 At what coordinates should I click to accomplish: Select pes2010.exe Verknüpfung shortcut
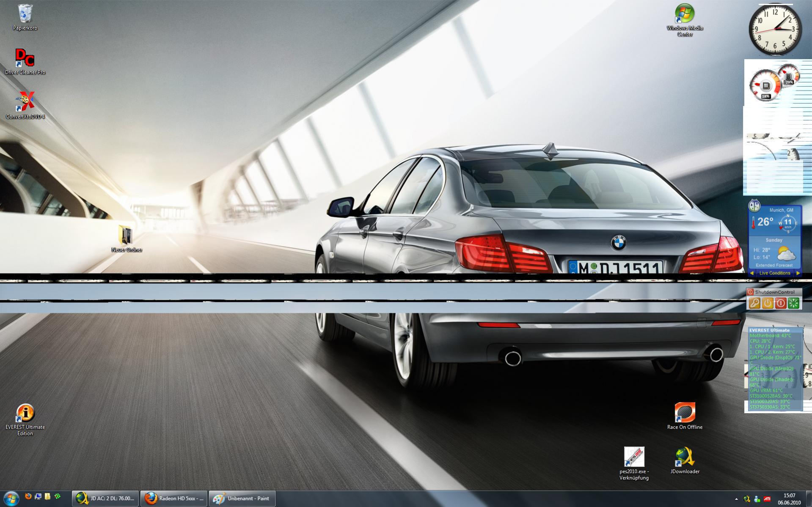click(634, 464)
